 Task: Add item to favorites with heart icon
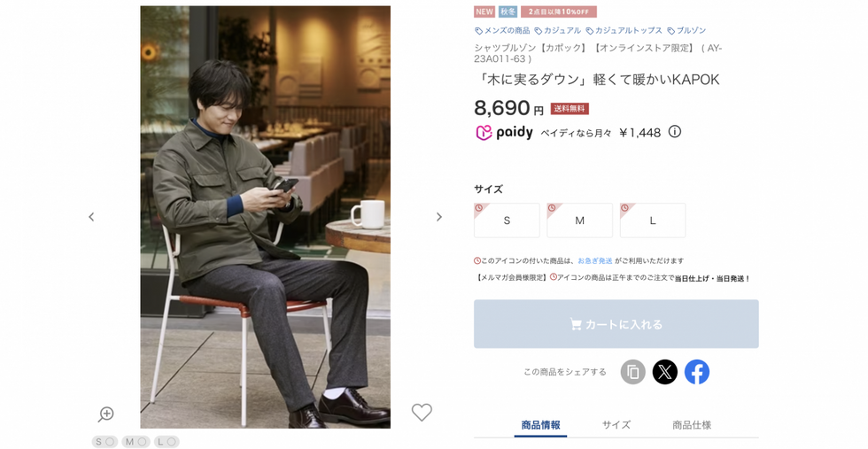pyautogui.click(x=422, y=412)
